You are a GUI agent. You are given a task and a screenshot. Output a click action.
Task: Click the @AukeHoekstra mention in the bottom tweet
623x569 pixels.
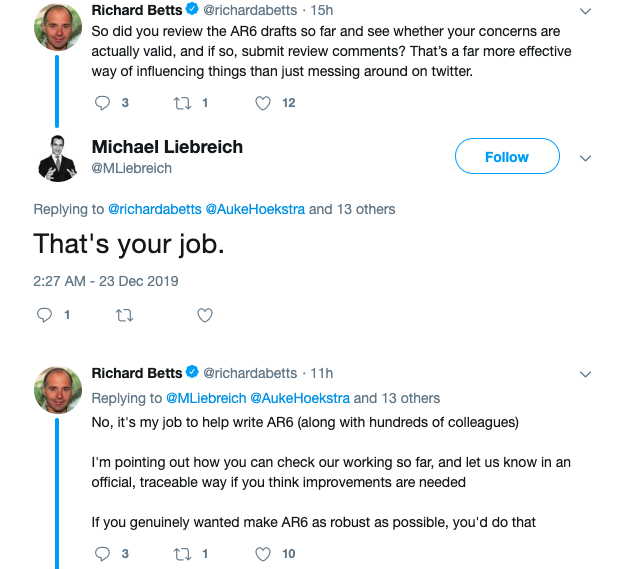[299, 398]
